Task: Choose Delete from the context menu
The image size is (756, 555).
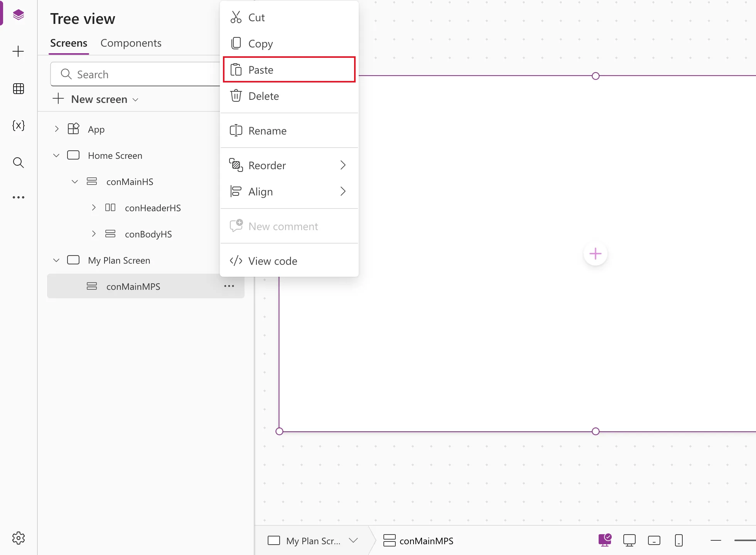Action: [x=289, y=96]
